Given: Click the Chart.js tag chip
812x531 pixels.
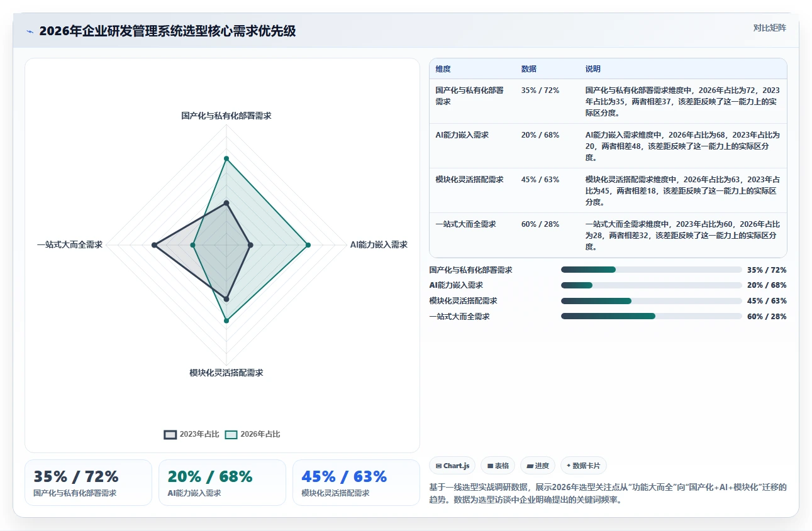Looking at the screenshot, I should pos(452,466).
